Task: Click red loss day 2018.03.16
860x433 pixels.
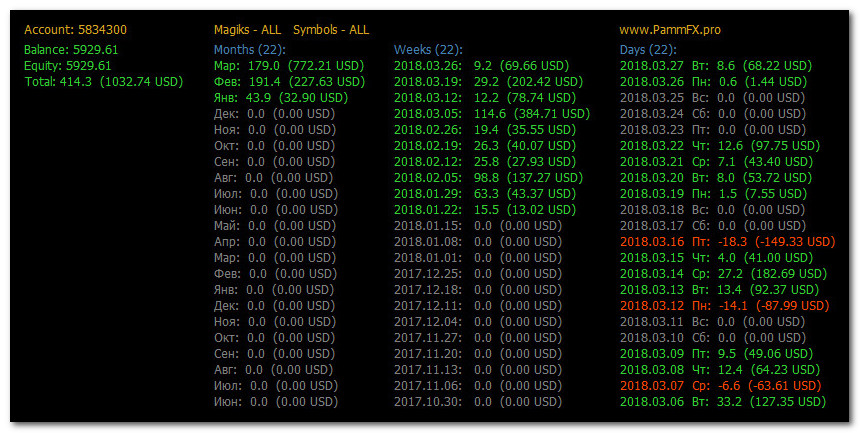Action: 727,241
